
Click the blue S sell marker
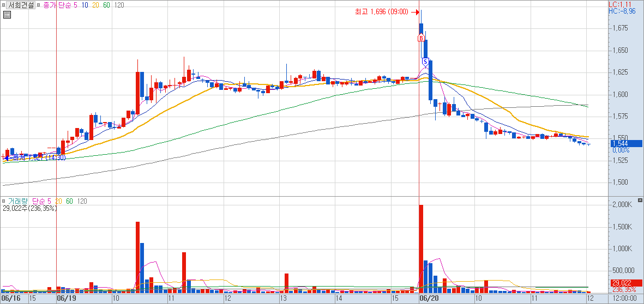coord(425,62)
